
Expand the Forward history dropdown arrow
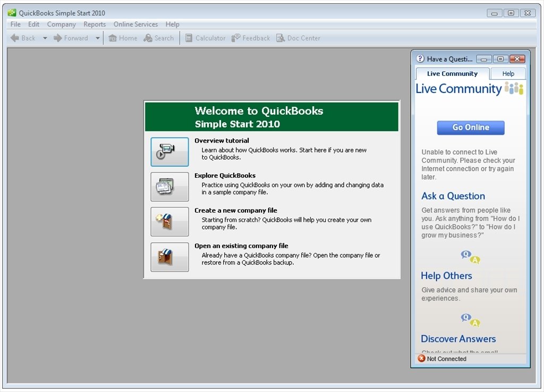(98, 38)
